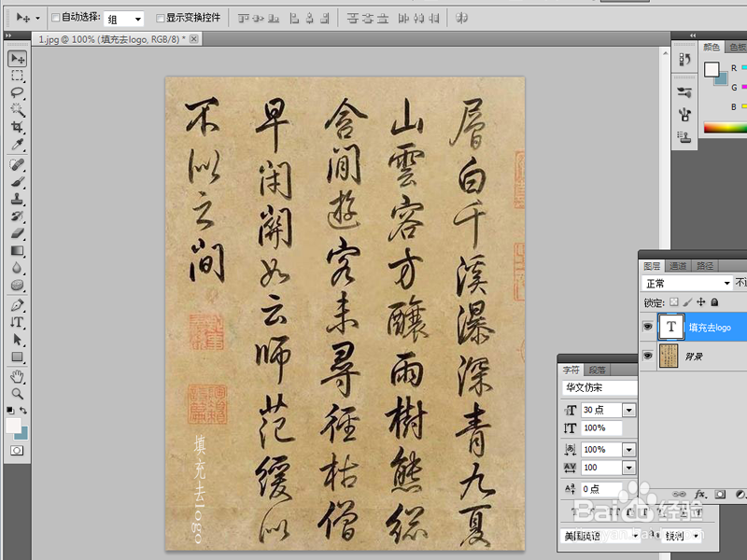
Task: Select the Rectangle shape tool
Action: click(17, 357)
